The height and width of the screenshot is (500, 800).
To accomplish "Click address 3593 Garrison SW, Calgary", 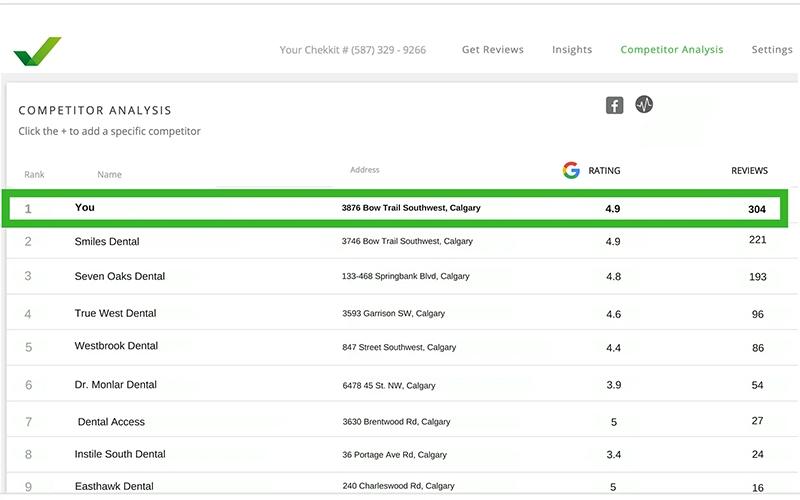I will coord(393,313).
